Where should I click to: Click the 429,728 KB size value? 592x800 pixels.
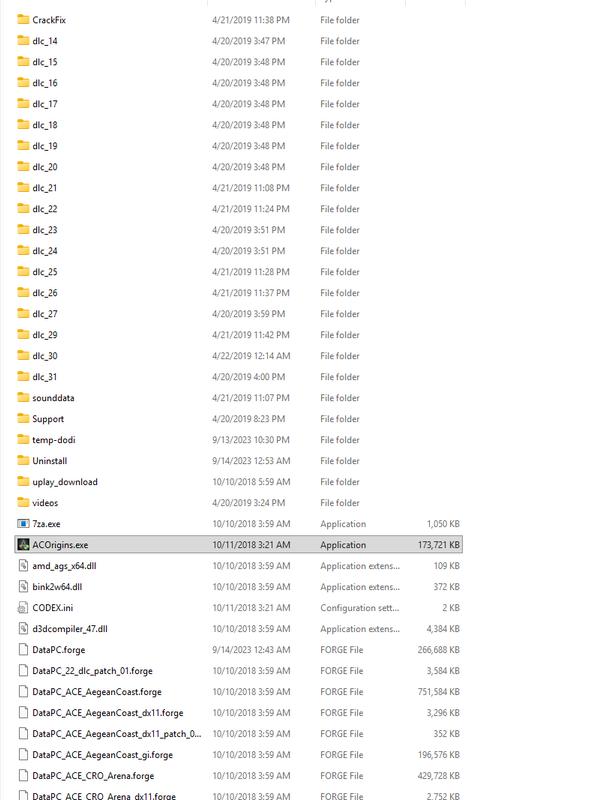click(x=439, y=776)
